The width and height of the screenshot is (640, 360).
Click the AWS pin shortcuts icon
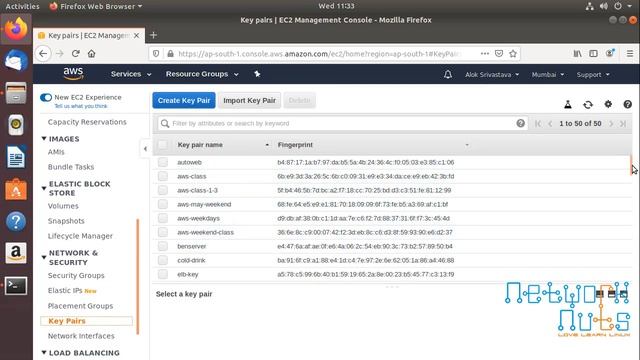coord(257,74)
